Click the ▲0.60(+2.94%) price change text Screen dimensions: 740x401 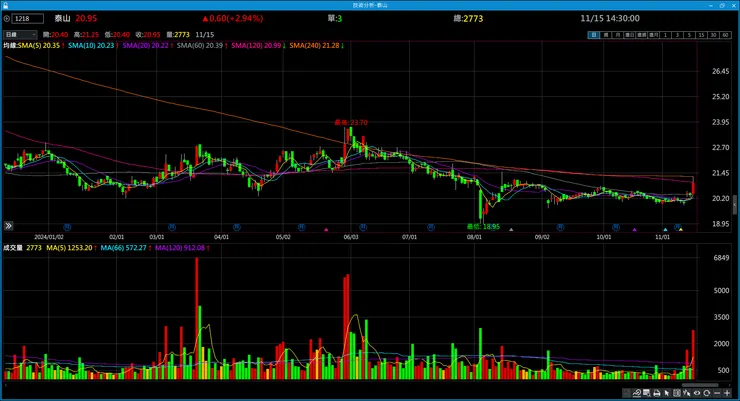point(232,18)
